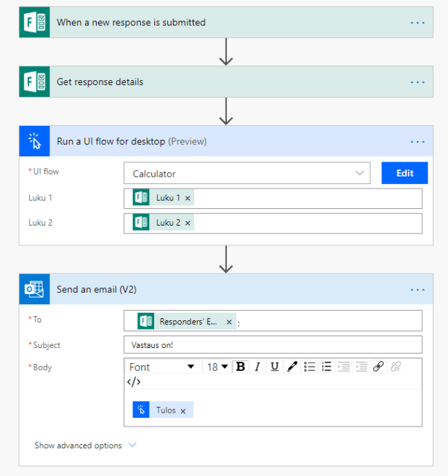Click the 'When a new response is submitted' header
The image size is (448, 476).
(226, 23)
